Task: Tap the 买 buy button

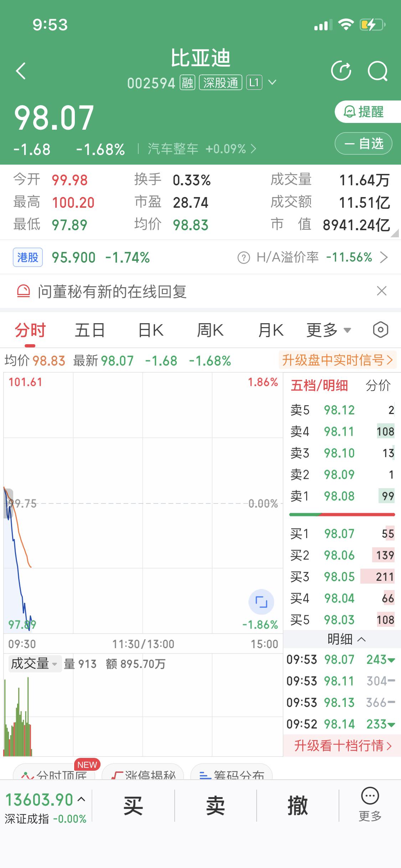Action: (133, 806)
